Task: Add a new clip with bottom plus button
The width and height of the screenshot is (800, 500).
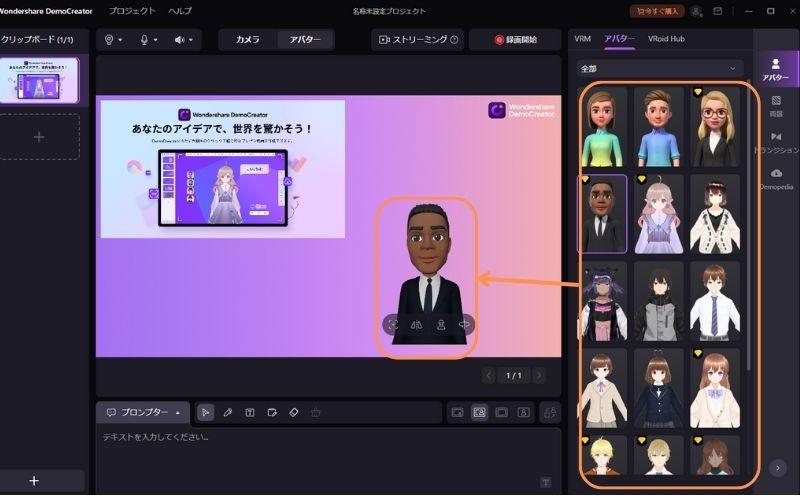Action: (34, 481)
